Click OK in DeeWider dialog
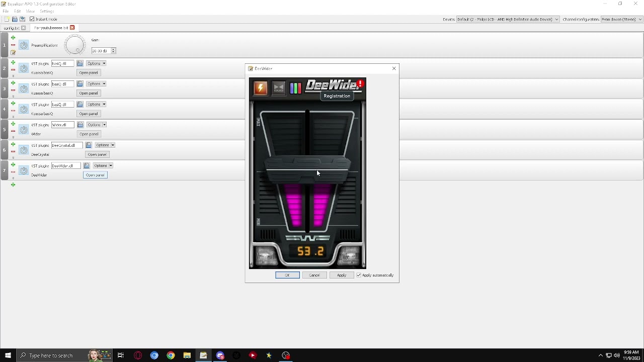This screenshot has width=644, height=362. coord(287,276)
